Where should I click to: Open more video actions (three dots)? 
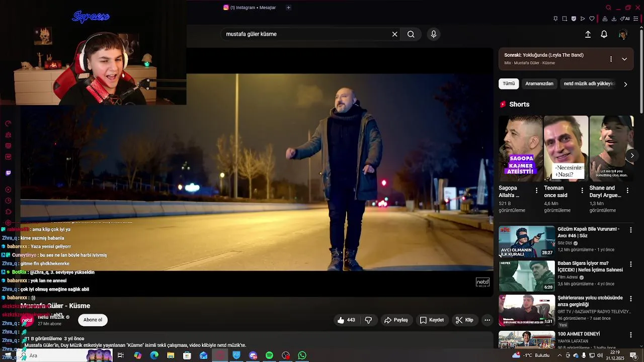click(487, 320)
